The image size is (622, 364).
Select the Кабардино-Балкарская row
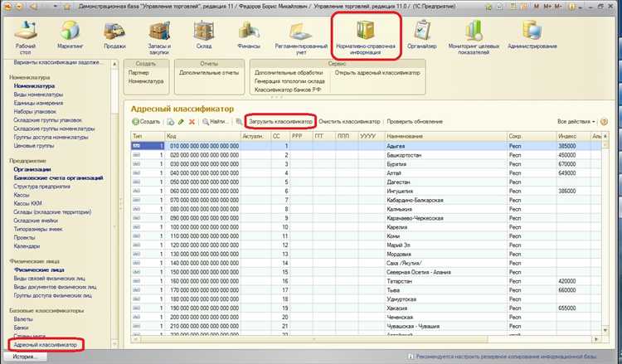point(366,200)
